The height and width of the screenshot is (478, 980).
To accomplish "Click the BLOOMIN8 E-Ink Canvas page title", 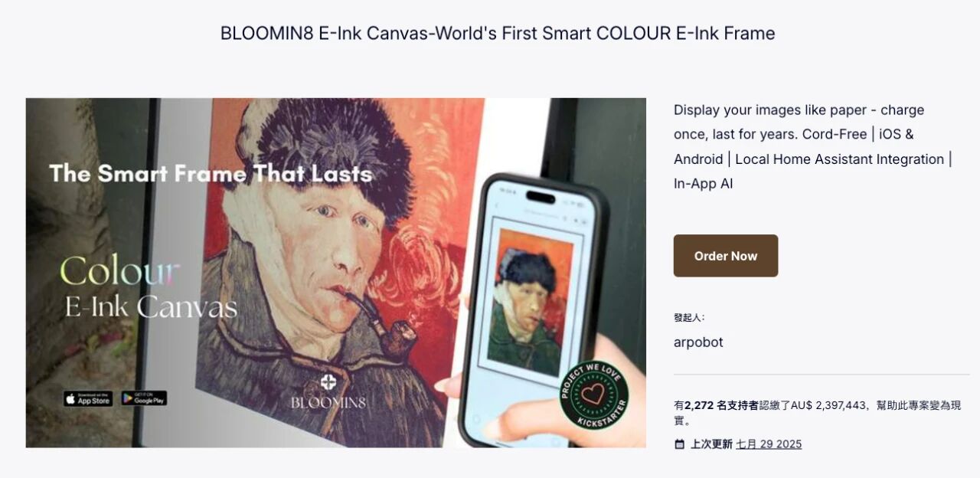I will 498,33.
